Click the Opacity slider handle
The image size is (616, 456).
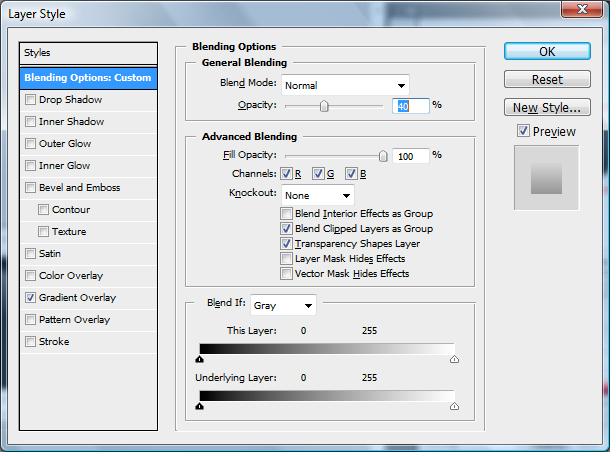coord(324,106)
